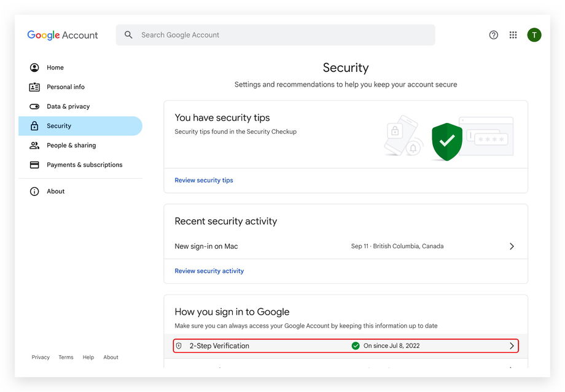The height and width of the screenshot is (392, 565).
Task: Select the Data & privacy menu item
Action: click(x=68, y=106)
